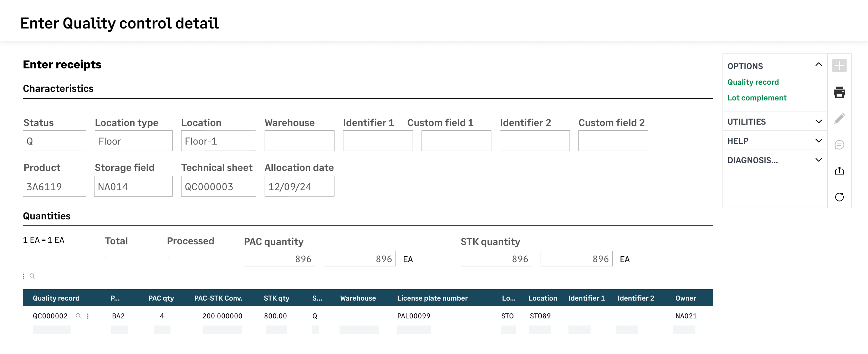Click the plus (new) icon in the side toolbar

[x=839, y=66]
